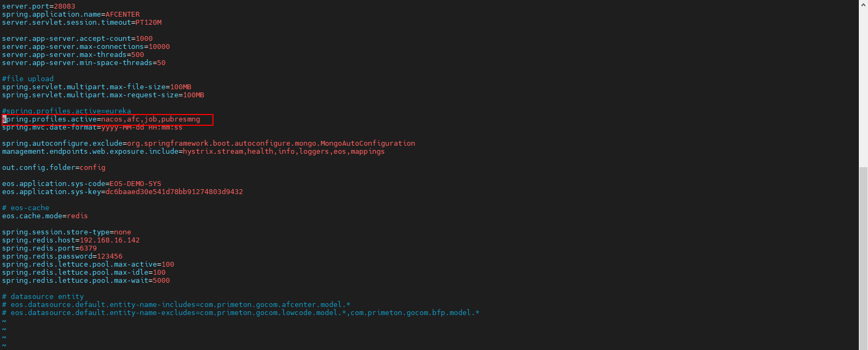Click the eos.application.sys-key hash value

[x=174, y=192]
